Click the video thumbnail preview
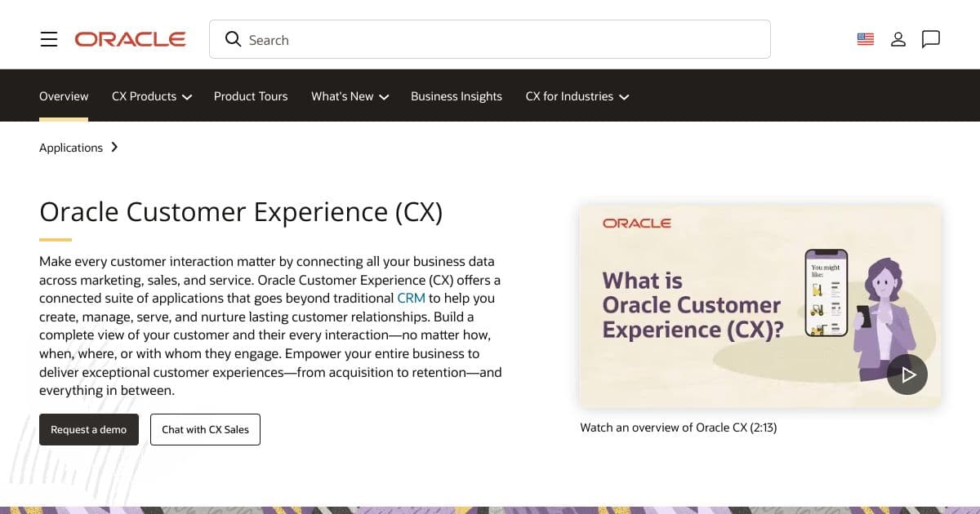The height and width of the screenshot is (514, 980). 759,305
